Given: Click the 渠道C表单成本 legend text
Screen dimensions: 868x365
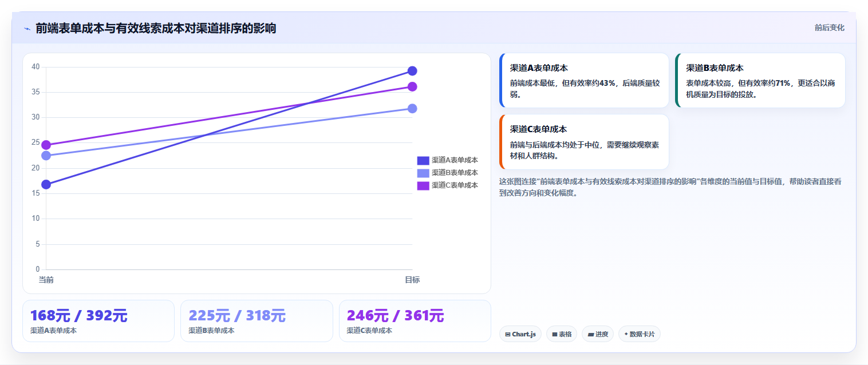Looking at the screenshot, I should click(455, 185).
